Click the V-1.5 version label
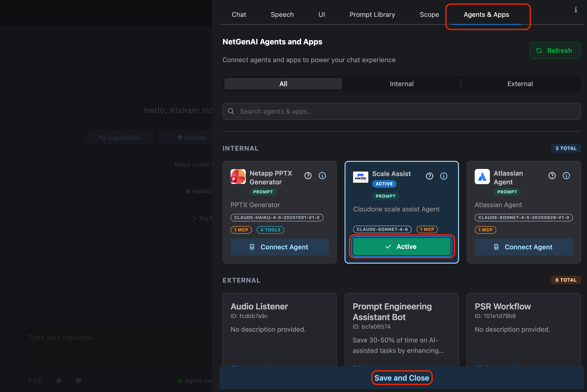The image size is (587, 392). (34, 381)
